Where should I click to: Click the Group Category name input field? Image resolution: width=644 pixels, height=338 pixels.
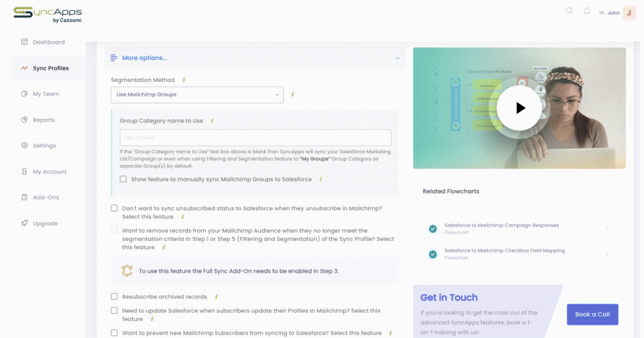256,138
